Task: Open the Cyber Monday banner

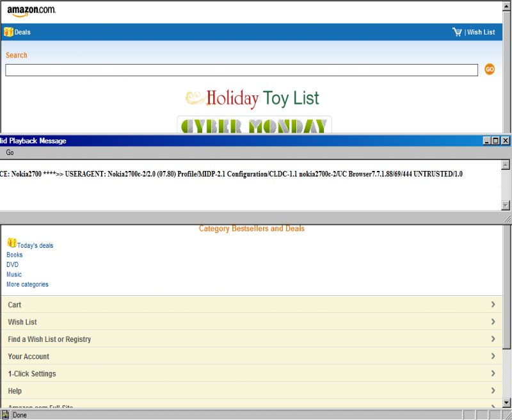Action: [x=254, y=124]
